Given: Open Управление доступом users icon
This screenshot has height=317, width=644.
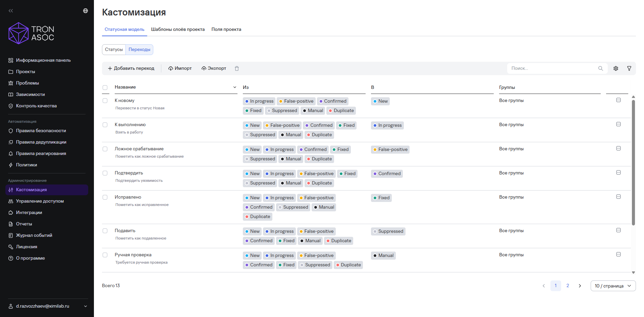Looking at the screenshot, I should [11, 201].
